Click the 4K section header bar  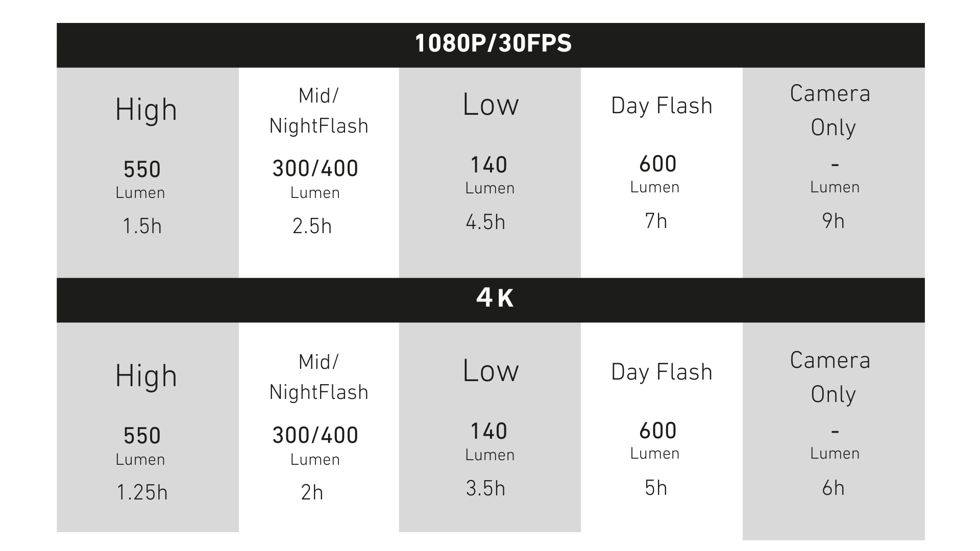pyautogui.click(x=494, y=298)
